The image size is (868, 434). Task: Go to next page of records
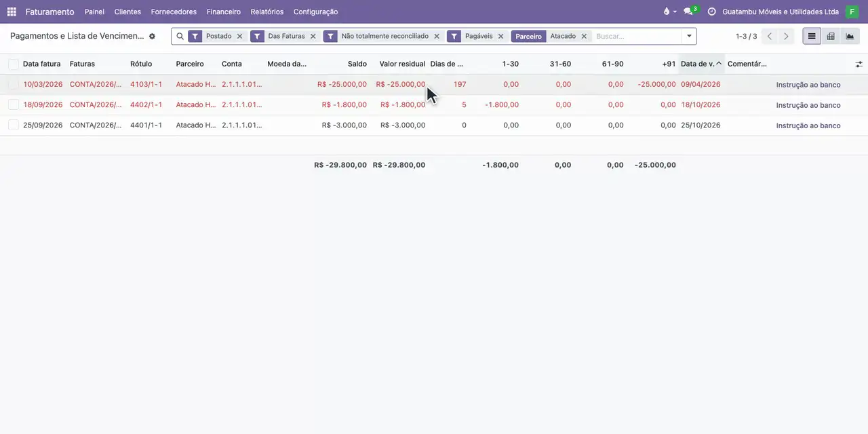pos(786,37)
